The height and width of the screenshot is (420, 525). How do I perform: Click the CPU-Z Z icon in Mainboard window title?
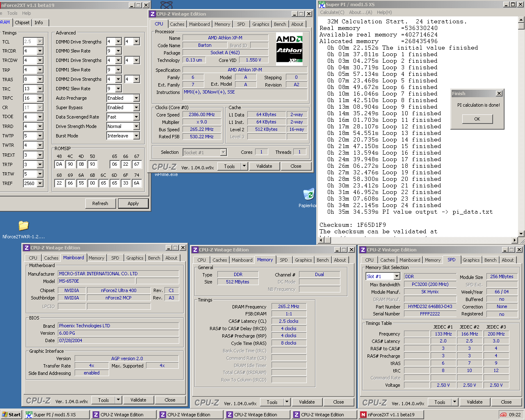[26, 248]
